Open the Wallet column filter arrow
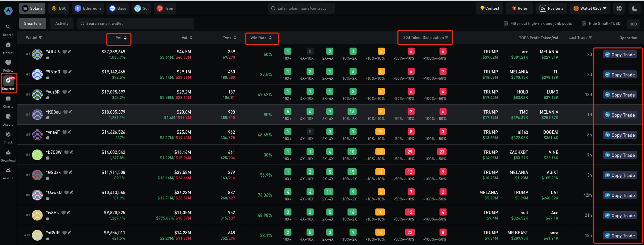The width and height of the screenshot is (644, 245). 40,38
